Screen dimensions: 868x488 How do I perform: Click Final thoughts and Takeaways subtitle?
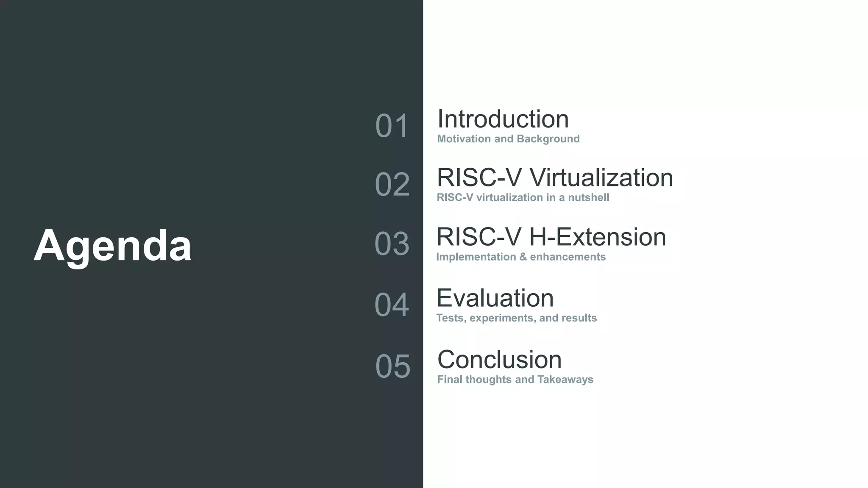coord(515,379)
